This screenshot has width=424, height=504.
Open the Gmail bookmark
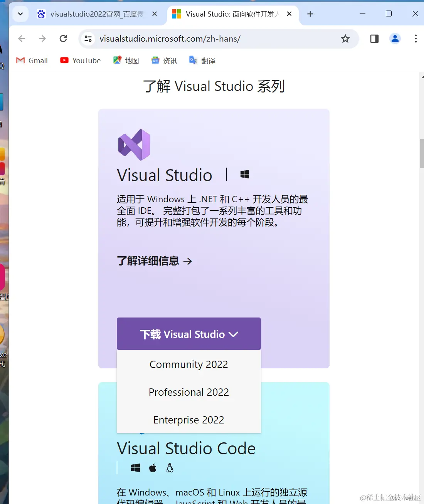click(x=32, y=60)
